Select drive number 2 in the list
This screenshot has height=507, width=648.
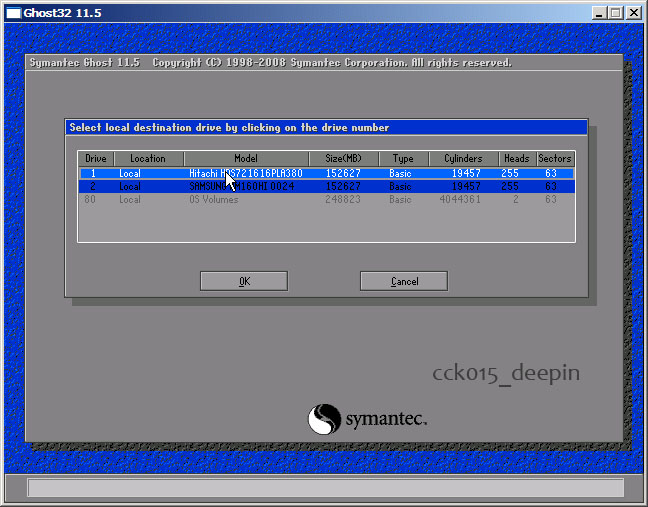click(x=93, y=186)
